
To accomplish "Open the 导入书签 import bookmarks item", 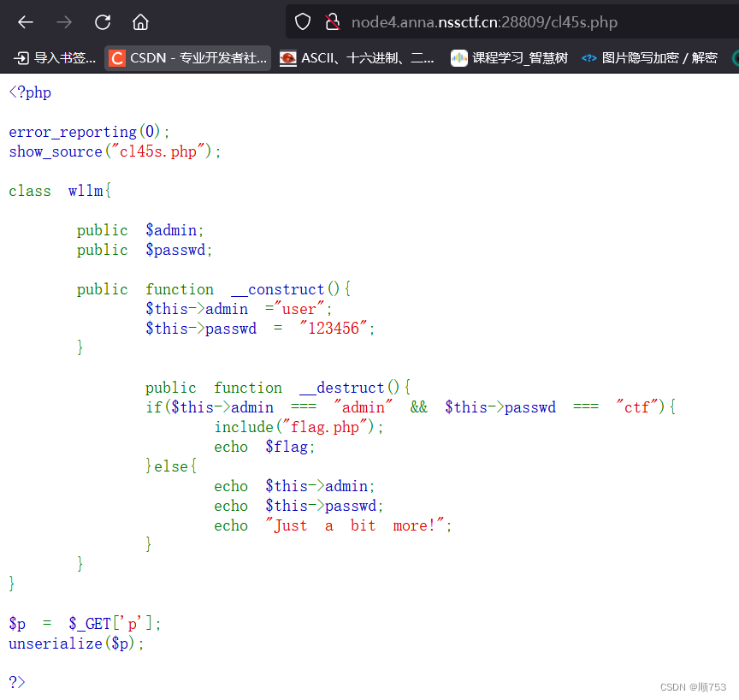I will point(54,58).
